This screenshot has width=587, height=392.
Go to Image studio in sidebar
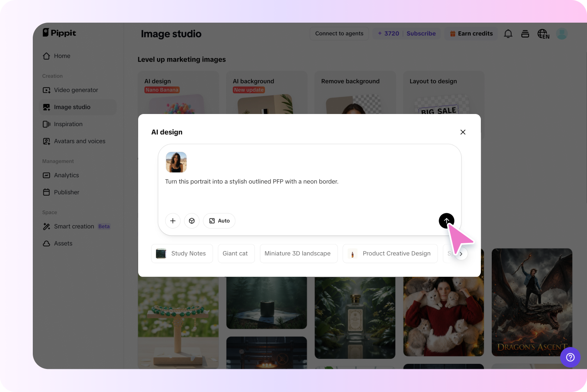[x=78, y=107]
